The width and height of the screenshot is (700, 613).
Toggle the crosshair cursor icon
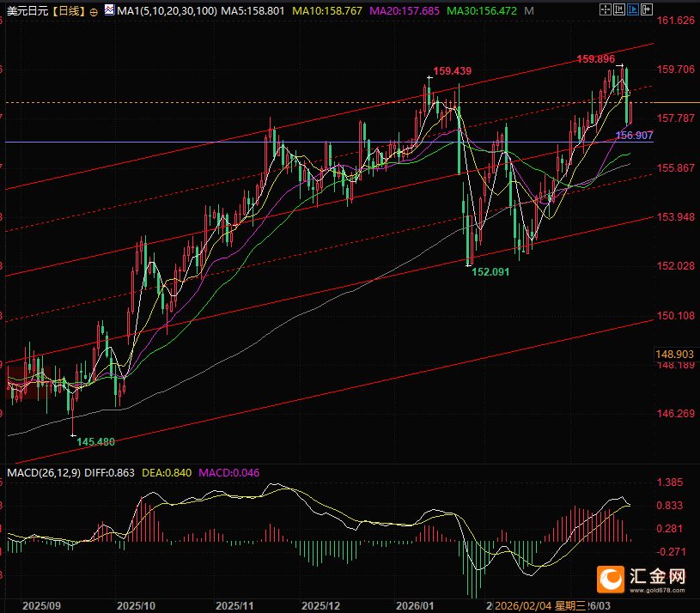tap(605, 9)
